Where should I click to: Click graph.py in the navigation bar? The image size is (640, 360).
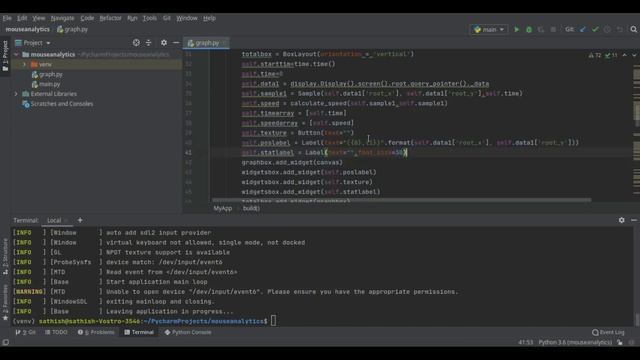pyautogui.click(x=72, y=29)
